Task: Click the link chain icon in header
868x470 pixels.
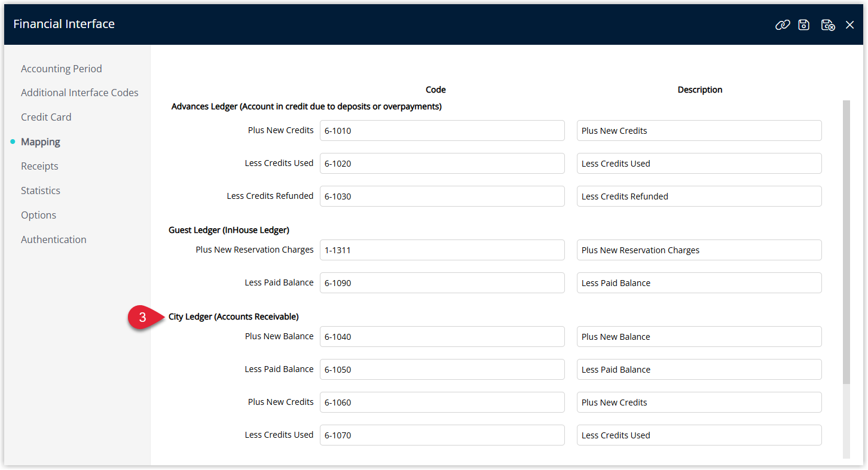Action: pyautogui.click(x=783, y=24)
